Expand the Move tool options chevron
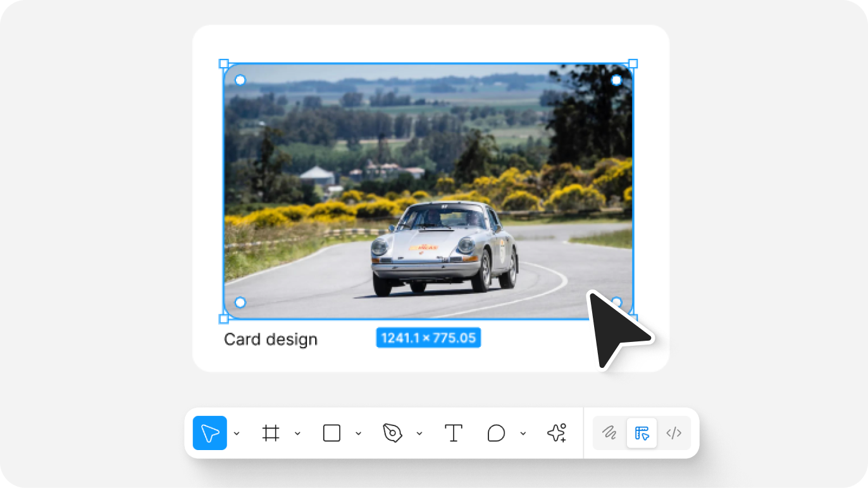This screenshot has height=488, width=868. 237,434
